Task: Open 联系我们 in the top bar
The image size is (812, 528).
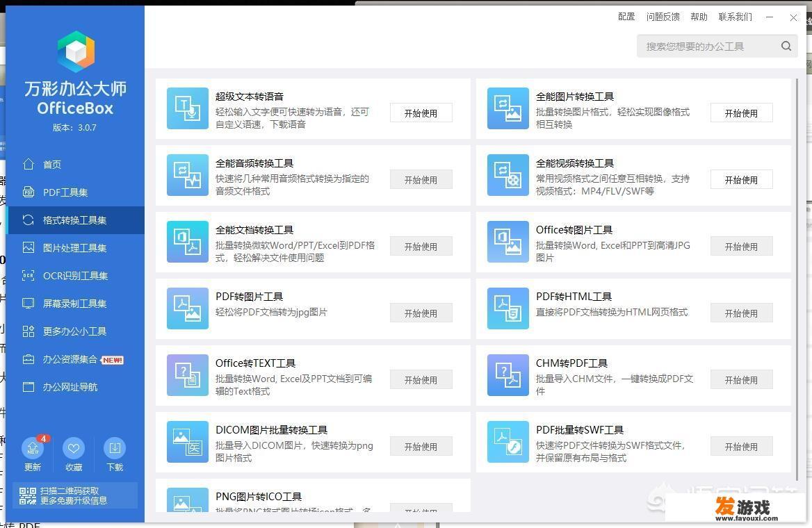Action: [x=736, y=17]
